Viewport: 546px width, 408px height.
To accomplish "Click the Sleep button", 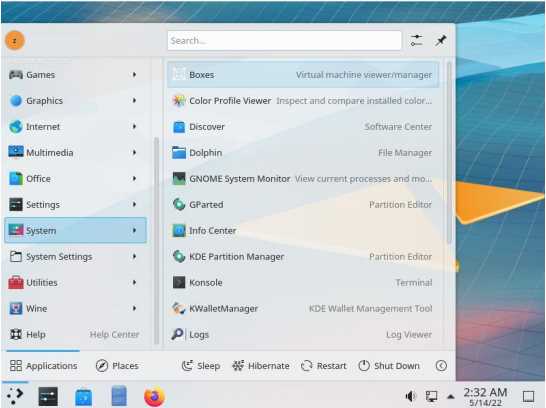I will pos(201,366).
